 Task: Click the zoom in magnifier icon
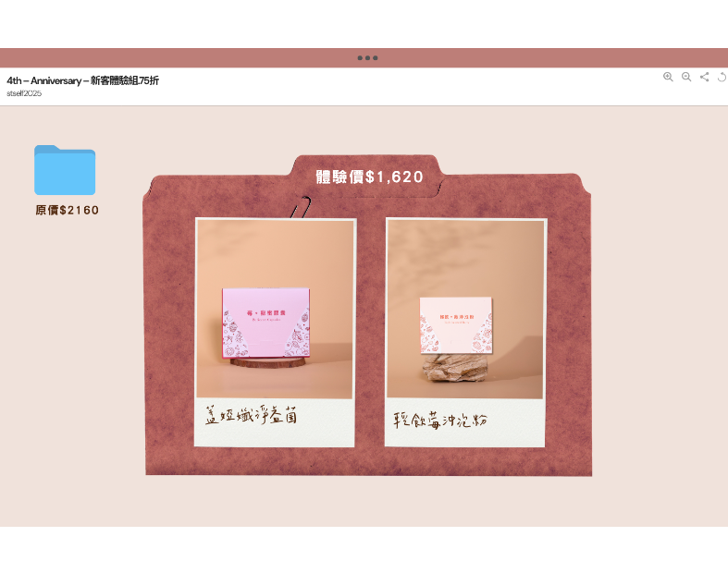point(668,77)
